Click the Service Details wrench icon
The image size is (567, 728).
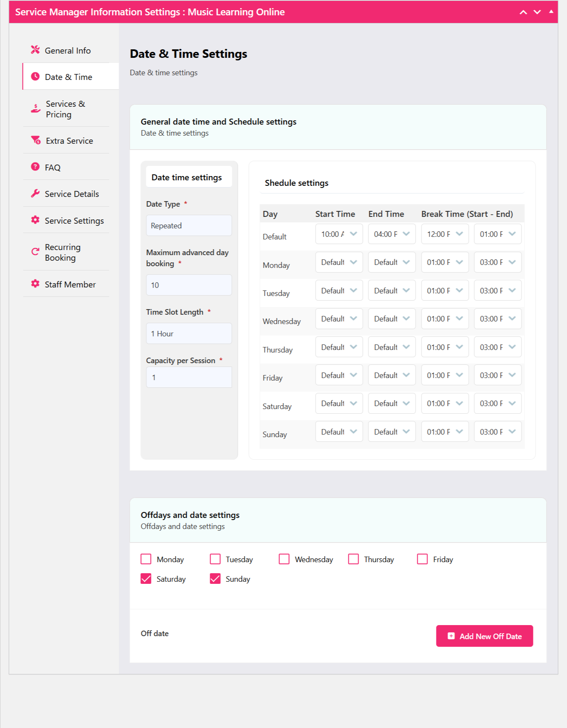(35, 193)
